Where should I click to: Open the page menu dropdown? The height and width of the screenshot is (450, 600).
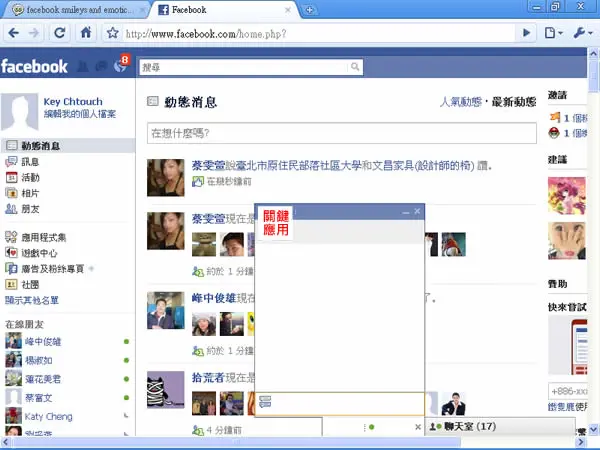click(553, 33)
